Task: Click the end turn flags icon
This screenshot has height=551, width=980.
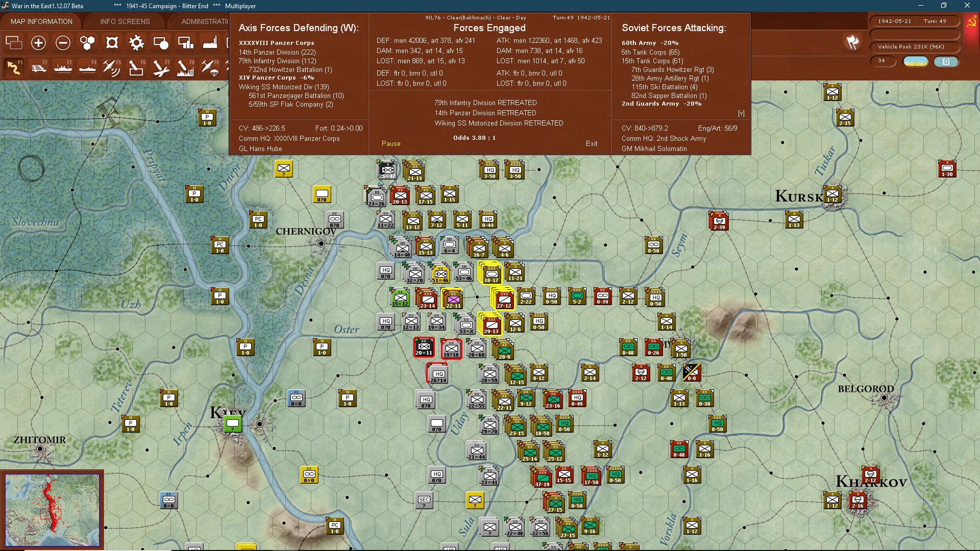Action: click(x=852, y=43)
